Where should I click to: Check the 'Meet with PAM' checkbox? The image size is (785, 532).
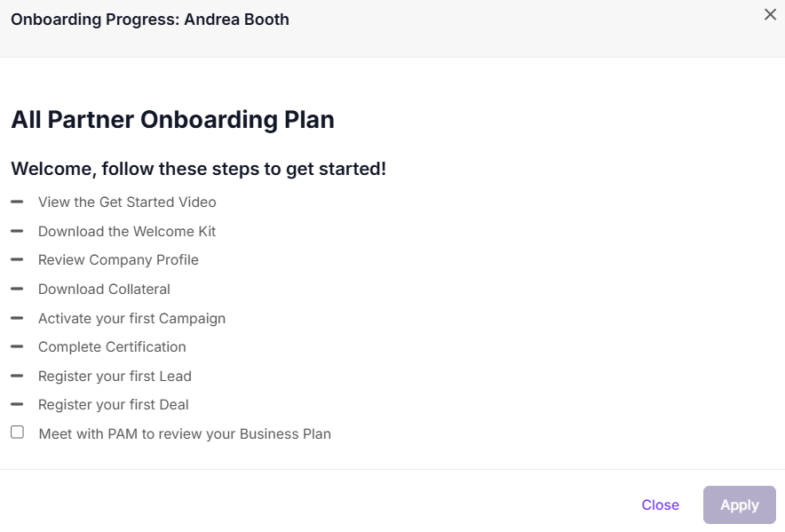click(16, 433)
